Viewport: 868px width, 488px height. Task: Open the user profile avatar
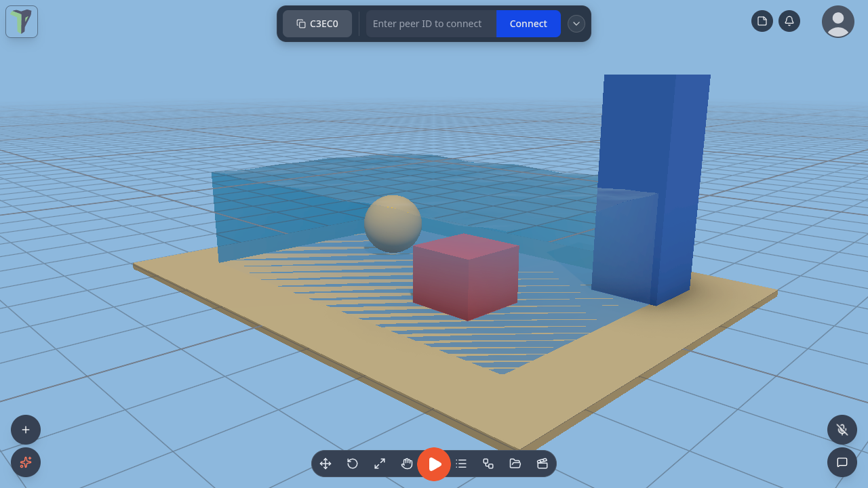point(838,22)
